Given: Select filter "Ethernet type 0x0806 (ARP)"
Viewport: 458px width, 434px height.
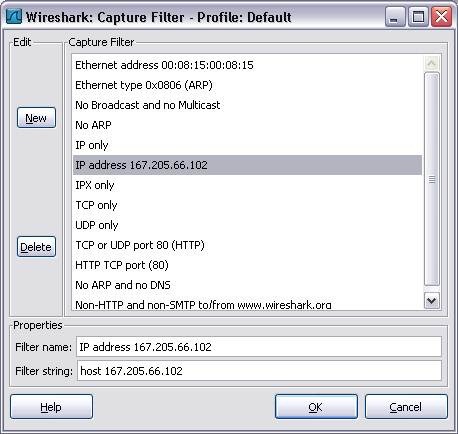Looking at the screenshot, I should point(247,85).
